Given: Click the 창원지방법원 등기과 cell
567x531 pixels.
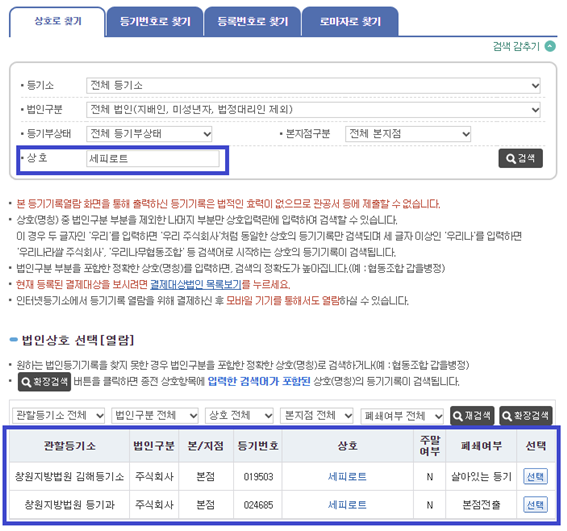Looking at the screenshot, I should [x=69, y=505].
